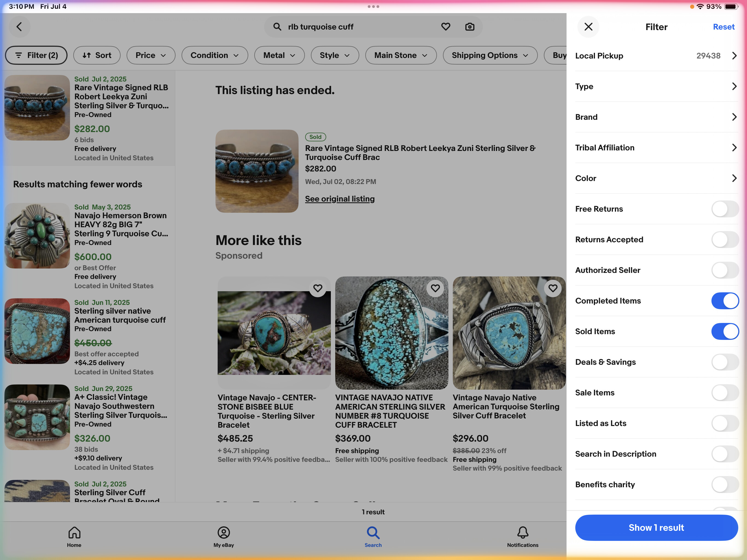Screen dimensions: 747x560
Task: Open Sterling silver native American cuff thumbnail
Action: [37, 331]
